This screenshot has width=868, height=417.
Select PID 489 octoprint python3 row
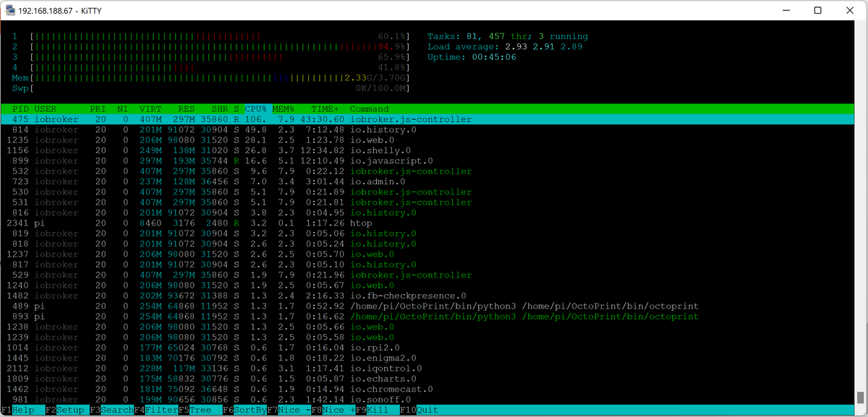427,306
